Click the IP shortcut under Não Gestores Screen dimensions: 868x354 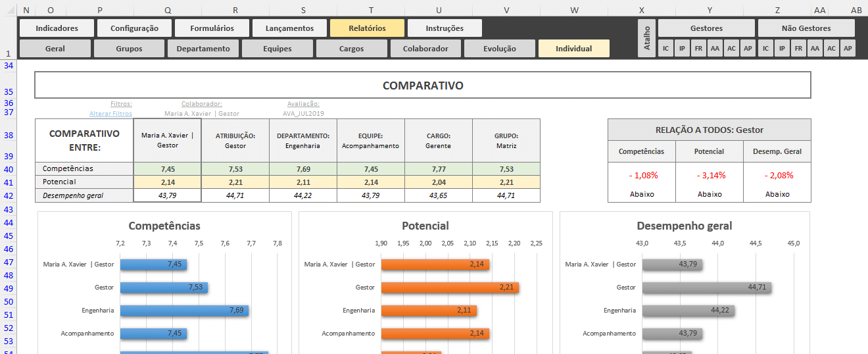782,49
